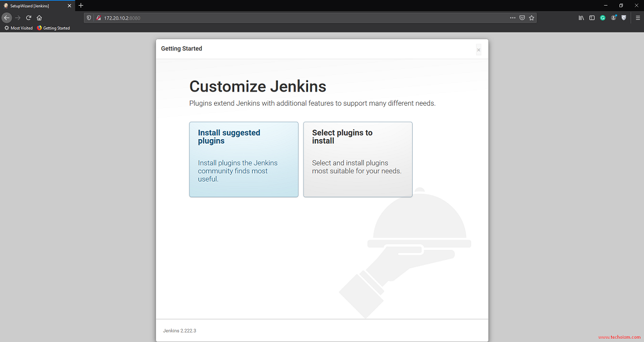
Task: Click the browser forward arrow
Action: [x=18, y=18]
